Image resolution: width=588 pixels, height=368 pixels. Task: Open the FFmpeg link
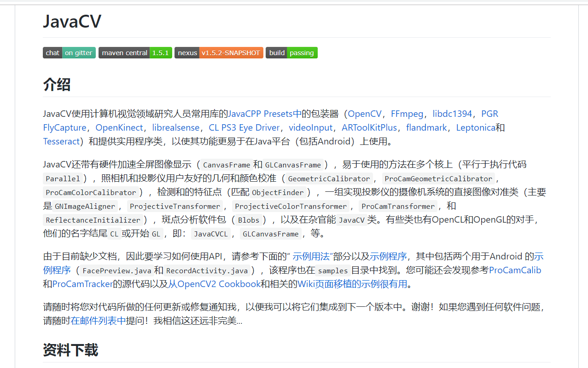click(407, 114)
